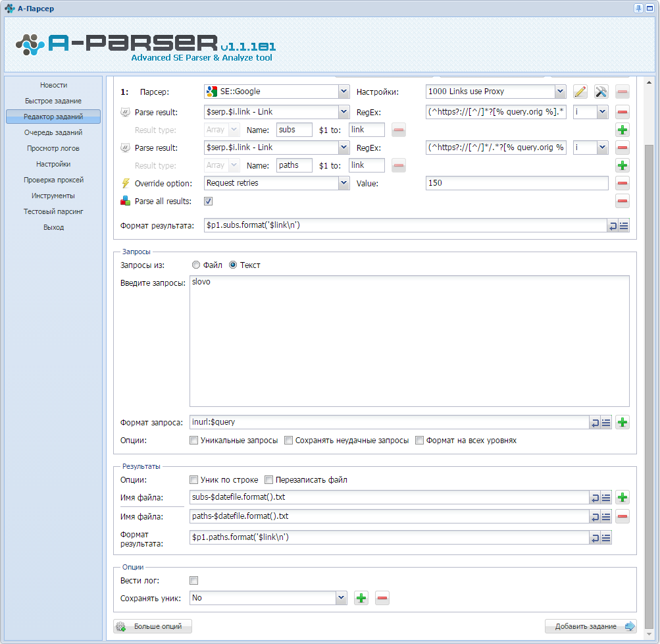Add another result file with plus
The image size is (660, 644).
622,498
